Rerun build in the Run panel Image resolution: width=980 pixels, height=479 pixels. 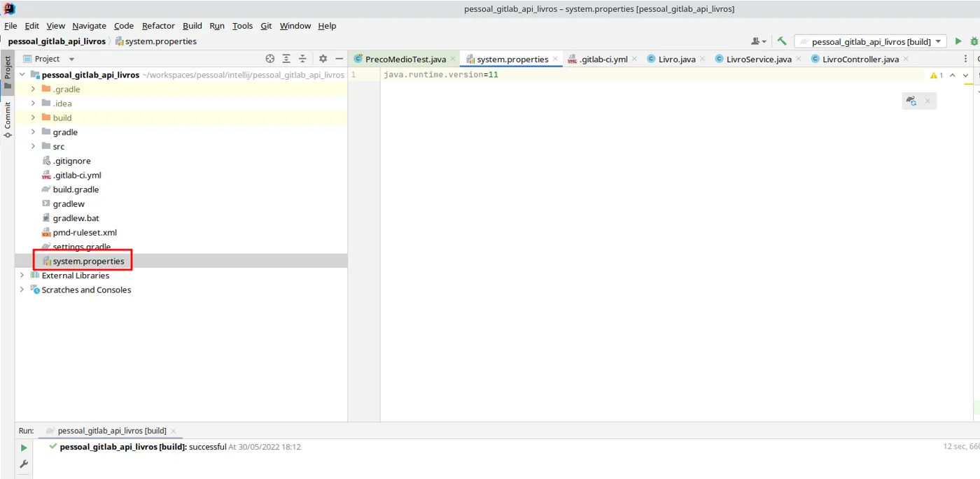click(23, 448)
